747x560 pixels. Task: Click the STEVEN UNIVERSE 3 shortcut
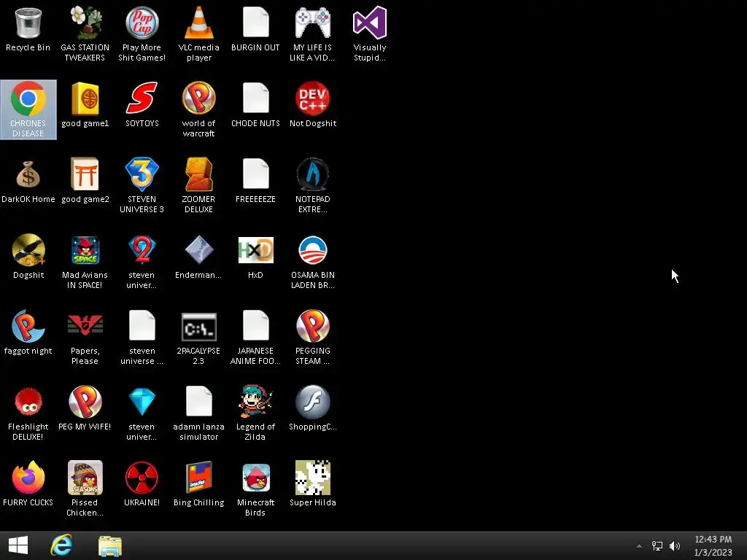142,174
